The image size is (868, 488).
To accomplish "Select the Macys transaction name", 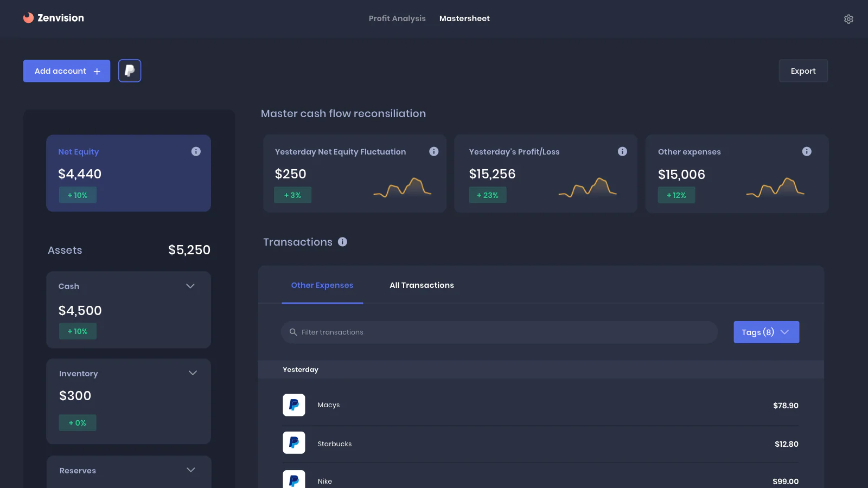I will (x=329, y=405).
